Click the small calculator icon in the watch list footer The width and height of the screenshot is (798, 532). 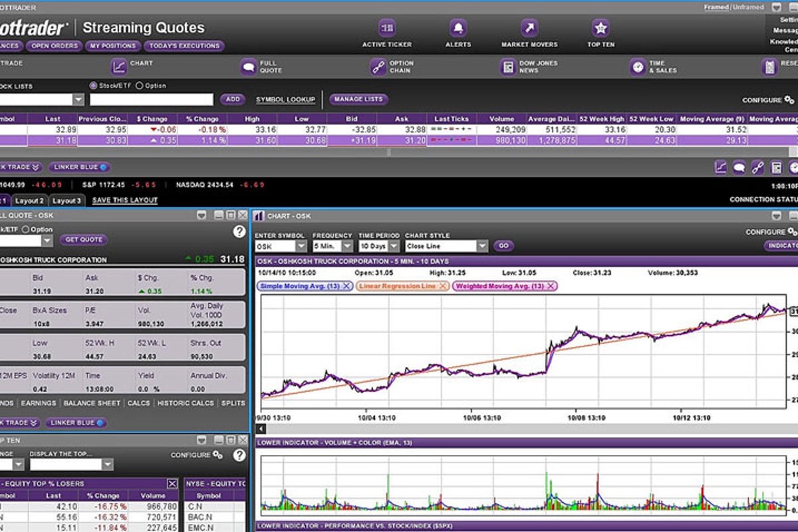[776, 168]
